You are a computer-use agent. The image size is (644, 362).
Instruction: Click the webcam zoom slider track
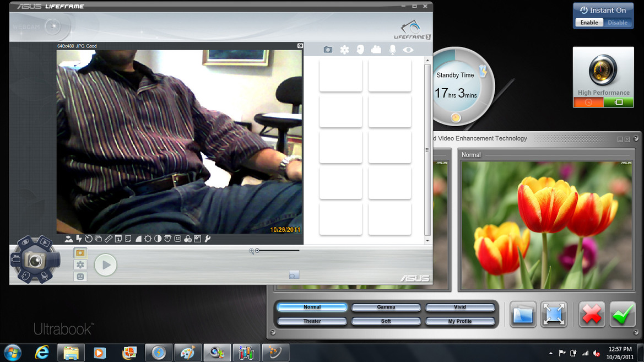click(278, 250)
